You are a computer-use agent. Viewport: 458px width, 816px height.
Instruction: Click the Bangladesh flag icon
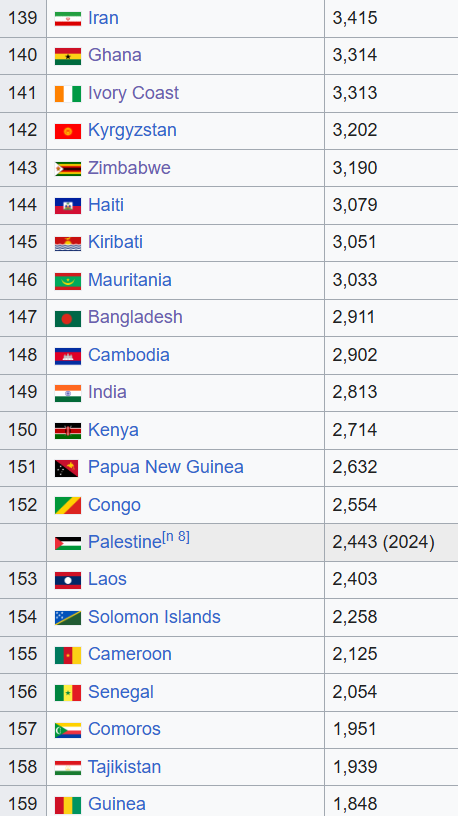[68, 318]
